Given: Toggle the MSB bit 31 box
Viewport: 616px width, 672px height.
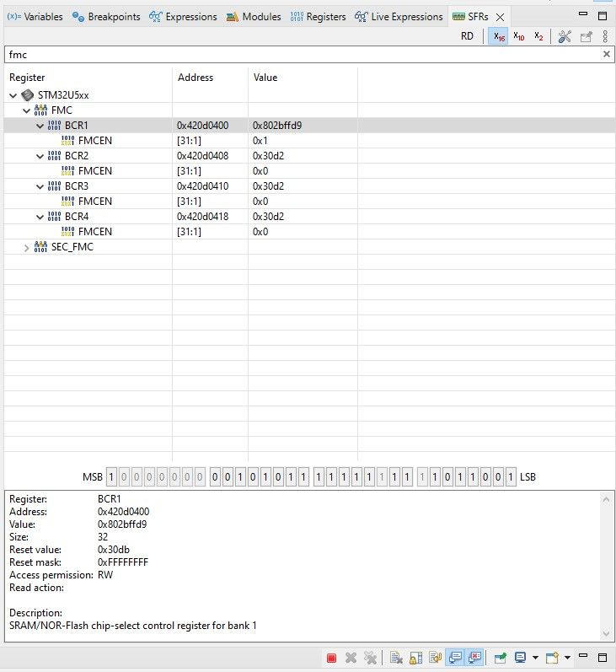Looking at the screenshot, I should coord(111,477).
